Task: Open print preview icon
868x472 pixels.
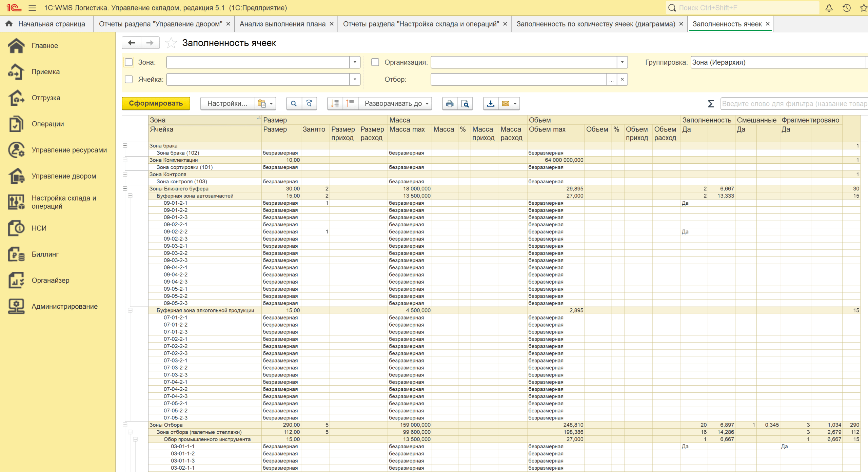Action: (465, 104)
